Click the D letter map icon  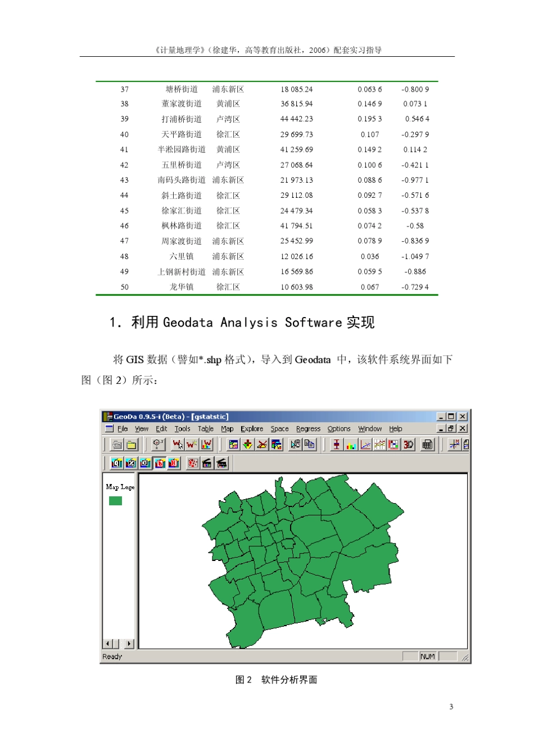(x=160, y=463)
